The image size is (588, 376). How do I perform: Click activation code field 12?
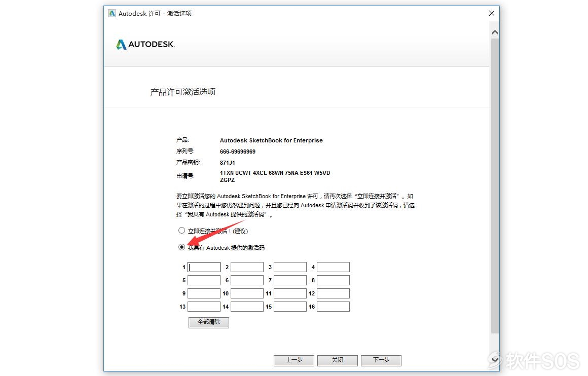(x=334, y=293)
